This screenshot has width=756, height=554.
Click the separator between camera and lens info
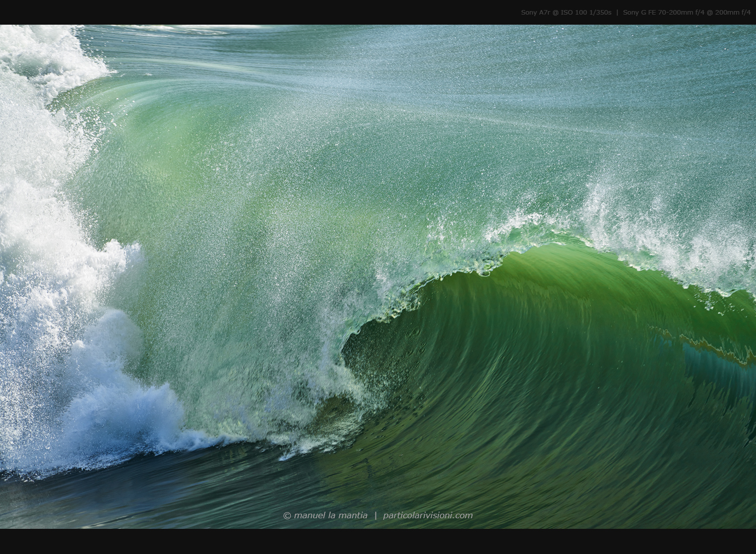pyautogui.click(x=618, y=11)
